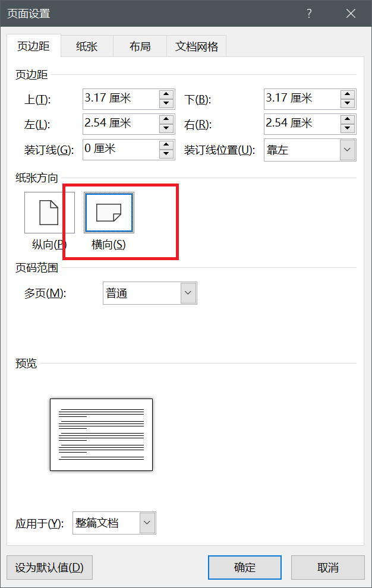Select the landscape orientation icon 横向

(x=109, y=212)
